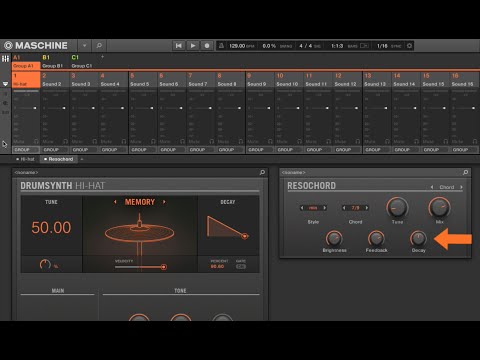The width and height of the screenshot is (480, 360).
Task: Arm recording with the record button
Action: coord(207,46)
